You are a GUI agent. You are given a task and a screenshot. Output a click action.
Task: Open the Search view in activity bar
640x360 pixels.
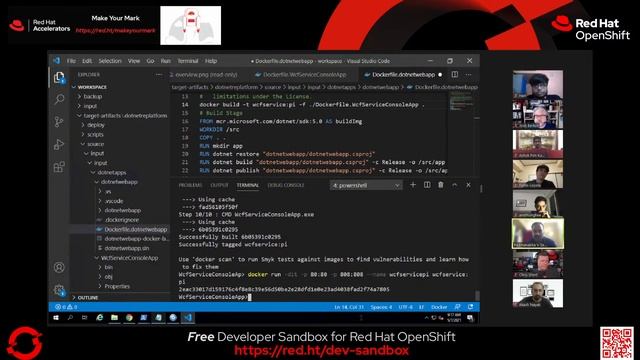59,99
